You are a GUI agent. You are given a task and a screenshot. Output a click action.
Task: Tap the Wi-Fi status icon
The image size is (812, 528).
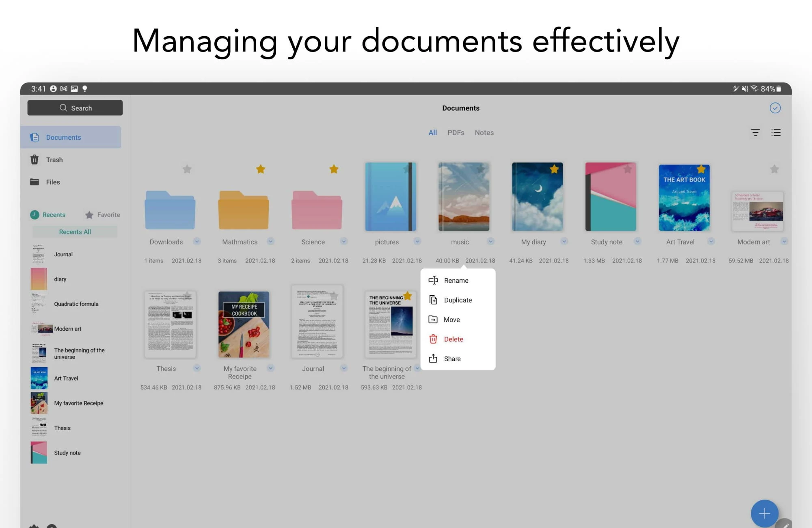[754, 89]
